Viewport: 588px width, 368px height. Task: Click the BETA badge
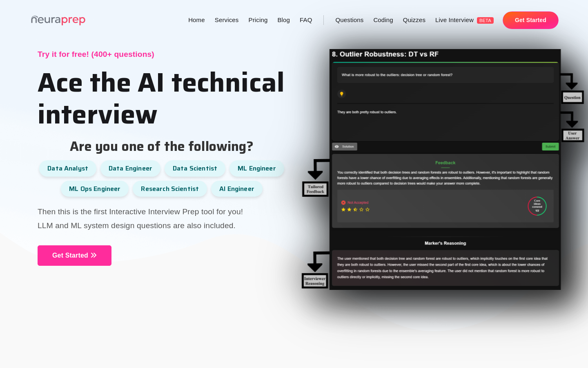(485, 20)
